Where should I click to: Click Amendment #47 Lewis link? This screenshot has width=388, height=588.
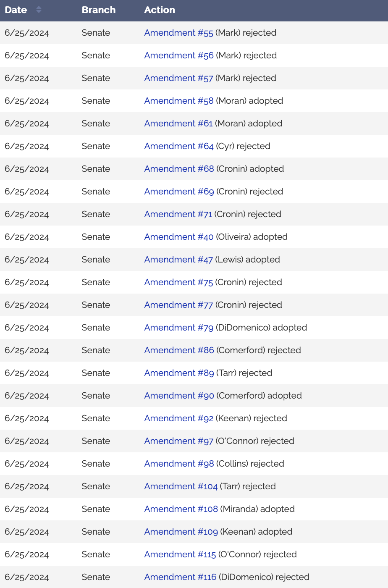(178, 260)
